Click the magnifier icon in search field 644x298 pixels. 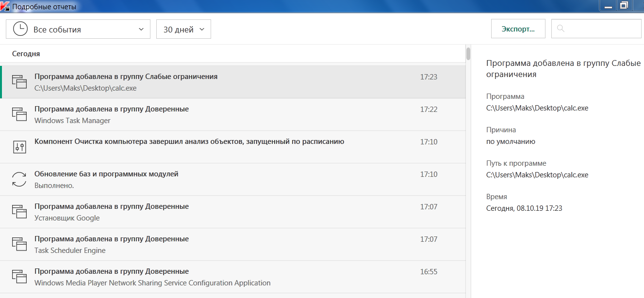pos(561,29)
